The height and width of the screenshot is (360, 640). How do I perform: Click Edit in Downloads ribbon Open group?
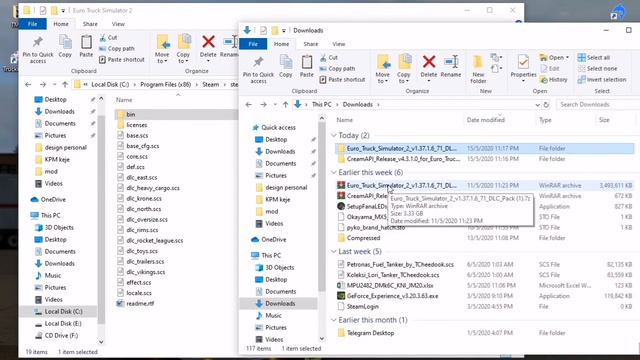pos(550,69)
